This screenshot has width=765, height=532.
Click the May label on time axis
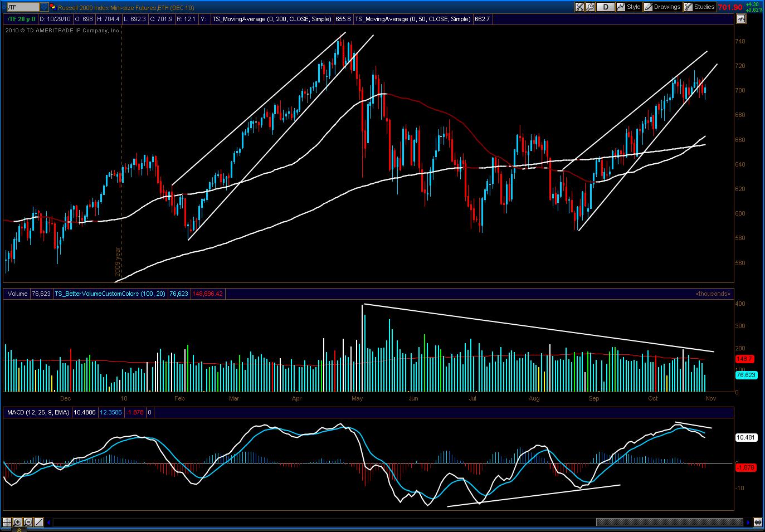pos(357,398)
